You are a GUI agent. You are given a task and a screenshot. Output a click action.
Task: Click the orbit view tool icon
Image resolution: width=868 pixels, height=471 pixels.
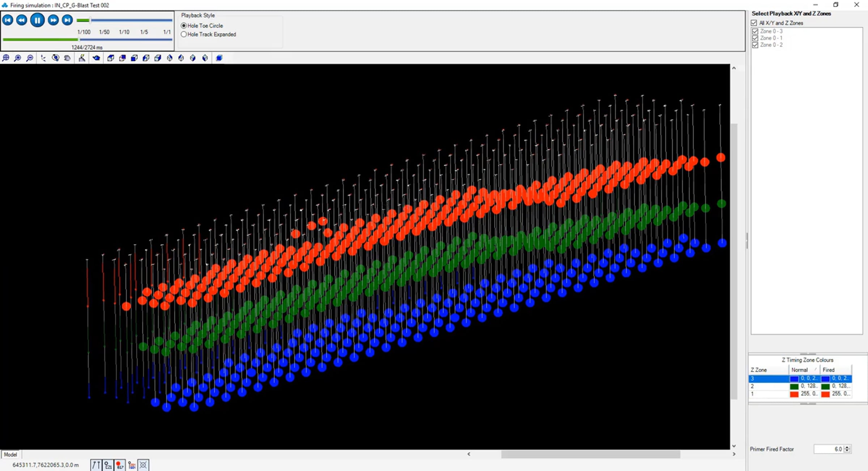coord(55,58)
